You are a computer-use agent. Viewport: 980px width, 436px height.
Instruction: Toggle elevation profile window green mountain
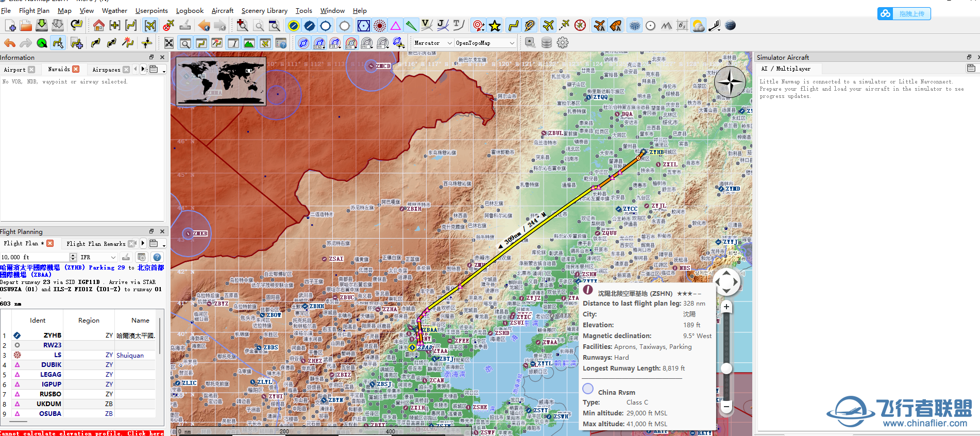coord(249,43)
